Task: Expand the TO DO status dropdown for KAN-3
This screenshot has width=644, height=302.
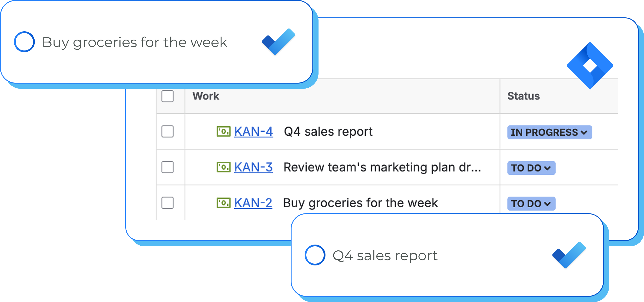Action: 531,168
